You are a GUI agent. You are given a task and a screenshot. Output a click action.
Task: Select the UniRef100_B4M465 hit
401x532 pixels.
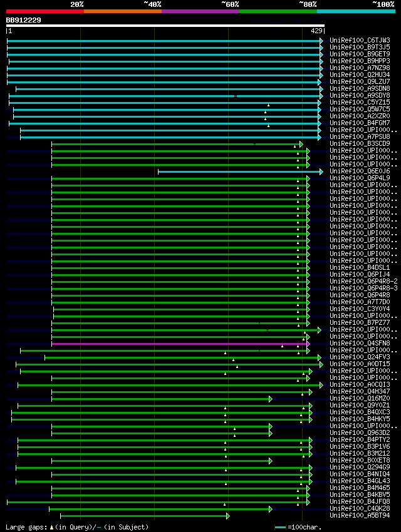pyautogui.click(x=360, y=488)
